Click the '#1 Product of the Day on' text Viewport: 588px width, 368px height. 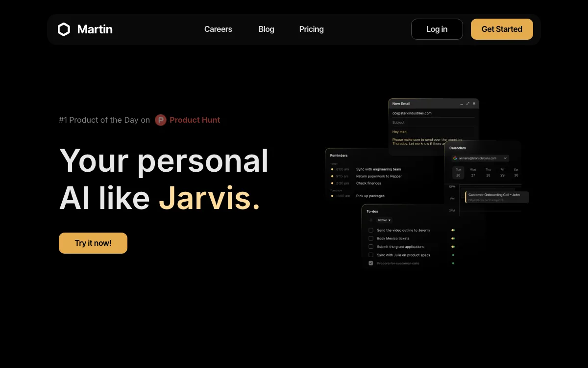click(104, 120)
